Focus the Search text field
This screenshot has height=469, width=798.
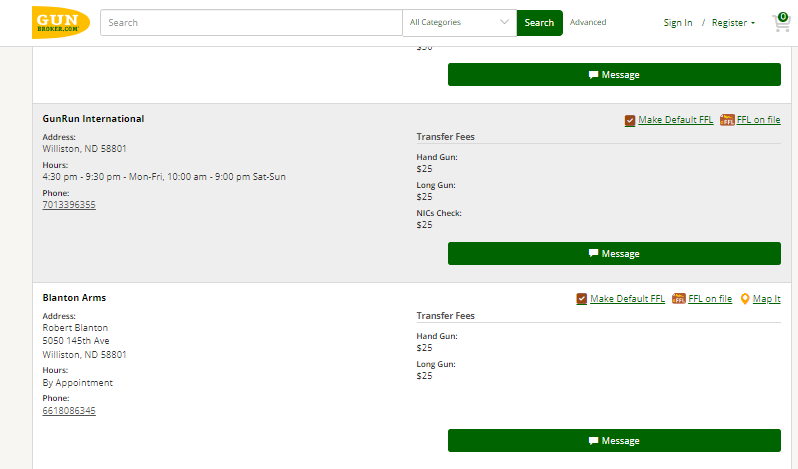click(251, 22)
